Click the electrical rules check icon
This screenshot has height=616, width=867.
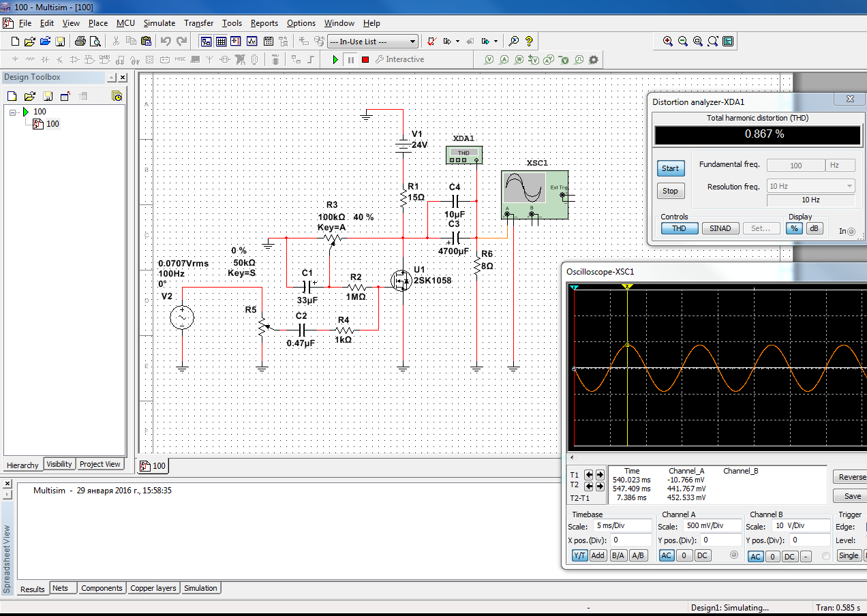[x=431, y=42]
